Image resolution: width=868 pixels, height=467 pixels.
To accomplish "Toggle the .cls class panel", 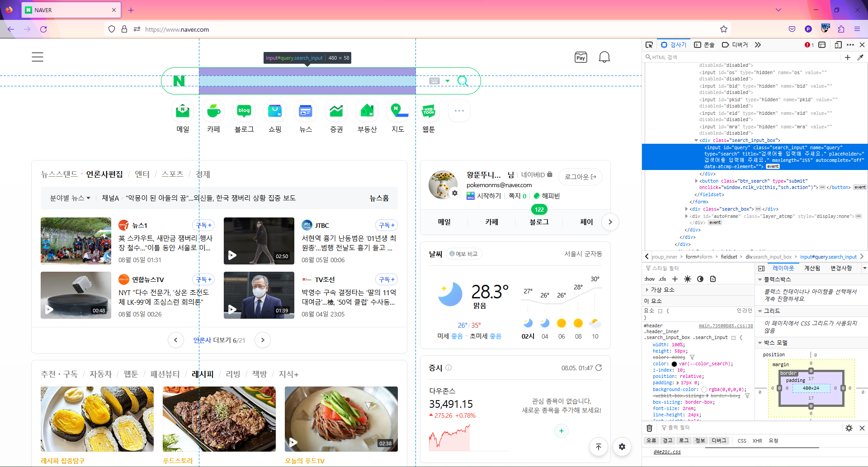I will (662, 279).
